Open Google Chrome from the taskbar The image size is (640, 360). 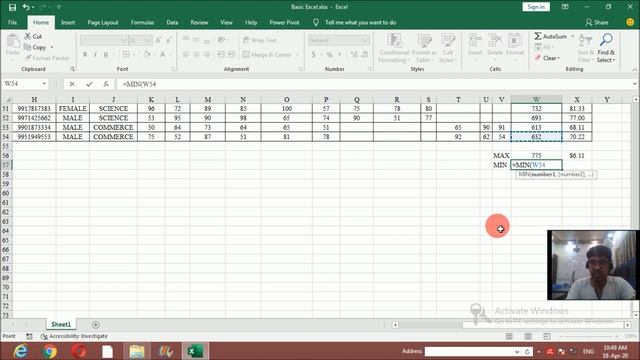pos(50,351)
